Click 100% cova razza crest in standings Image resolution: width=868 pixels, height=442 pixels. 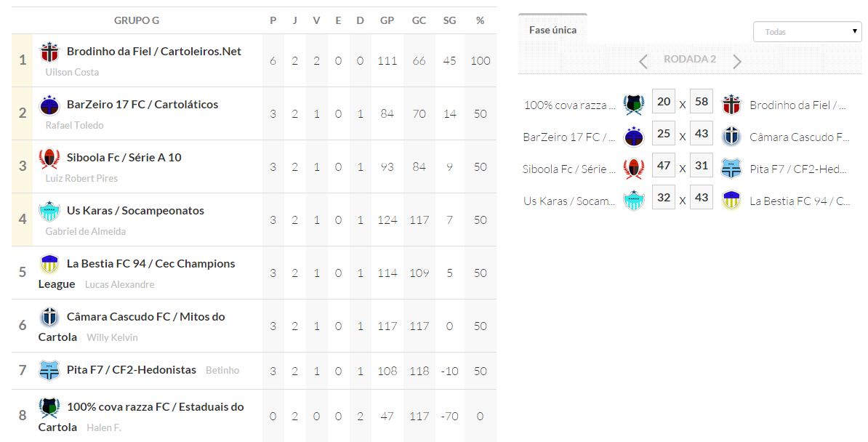click(49, 408)
